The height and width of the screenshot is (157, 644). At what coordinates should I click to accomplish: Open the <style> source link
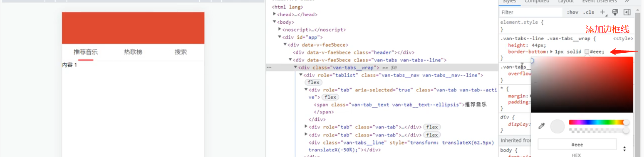click(x=623, y=39)
